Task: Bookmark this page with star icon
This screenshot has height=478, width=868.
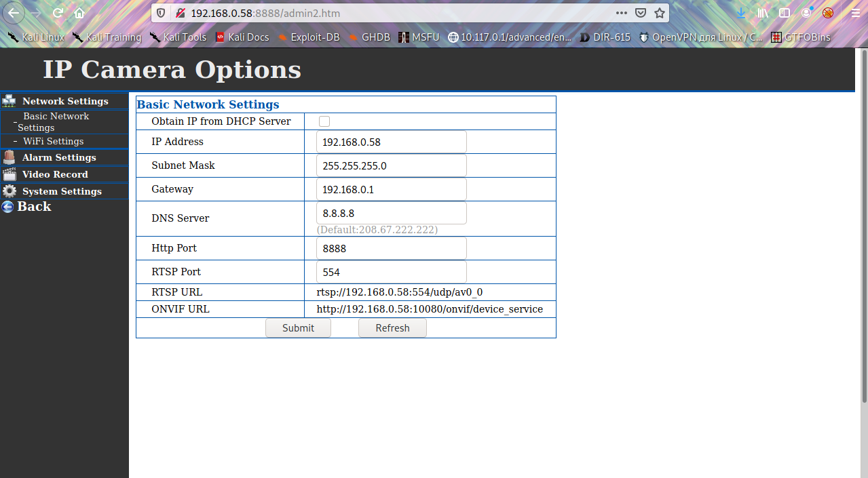Action: 659,13
